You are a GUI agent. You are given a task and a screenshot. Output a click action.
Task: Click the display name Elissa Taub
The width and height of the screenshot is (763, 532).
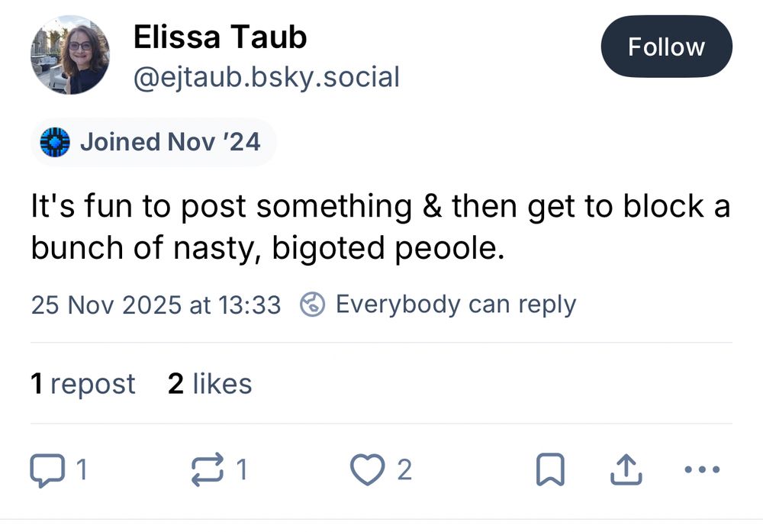coord(220,37)
